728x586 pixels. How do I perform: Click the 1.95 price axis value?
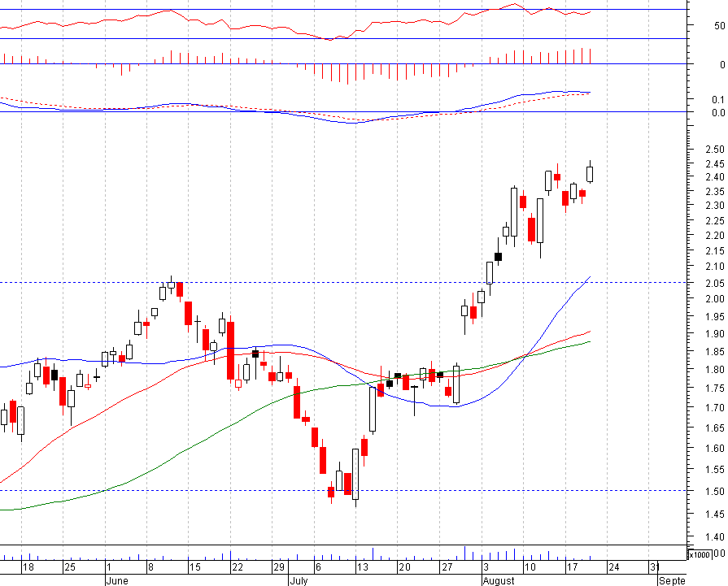click(714, 317)
